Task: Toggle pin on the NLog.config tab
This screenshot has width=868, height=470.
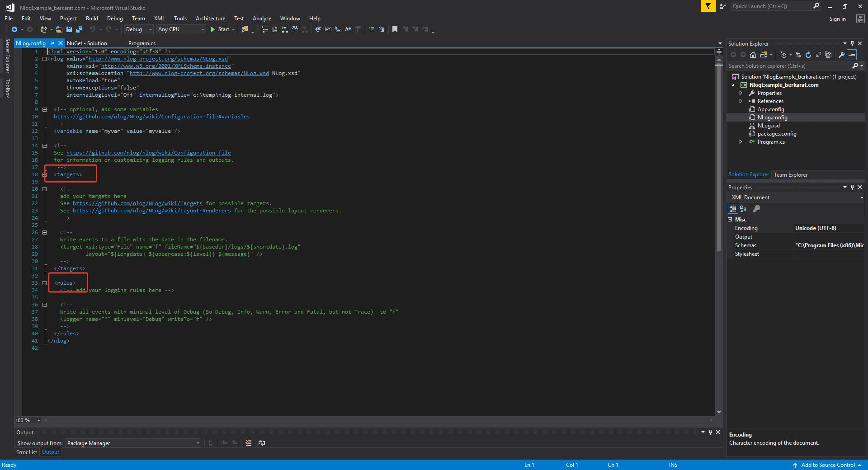Action: [x=52, y=43]
